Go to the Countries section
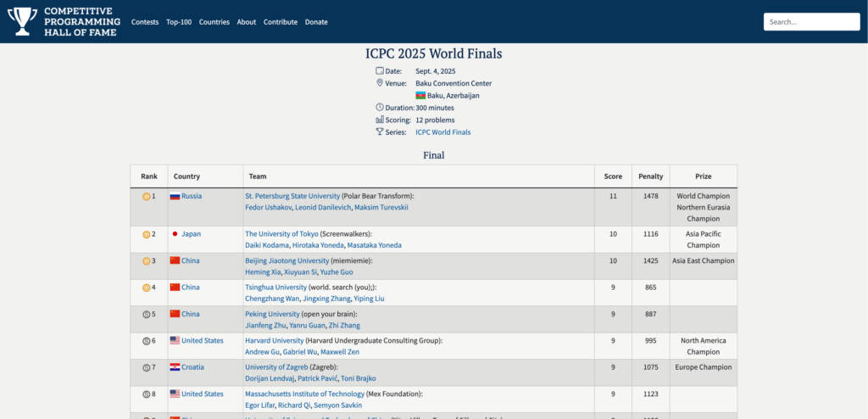 214,22
